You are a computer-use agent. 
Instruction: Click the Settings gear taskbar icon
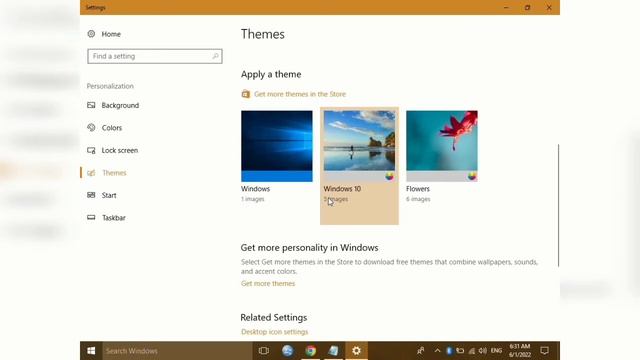pos(356,351)
